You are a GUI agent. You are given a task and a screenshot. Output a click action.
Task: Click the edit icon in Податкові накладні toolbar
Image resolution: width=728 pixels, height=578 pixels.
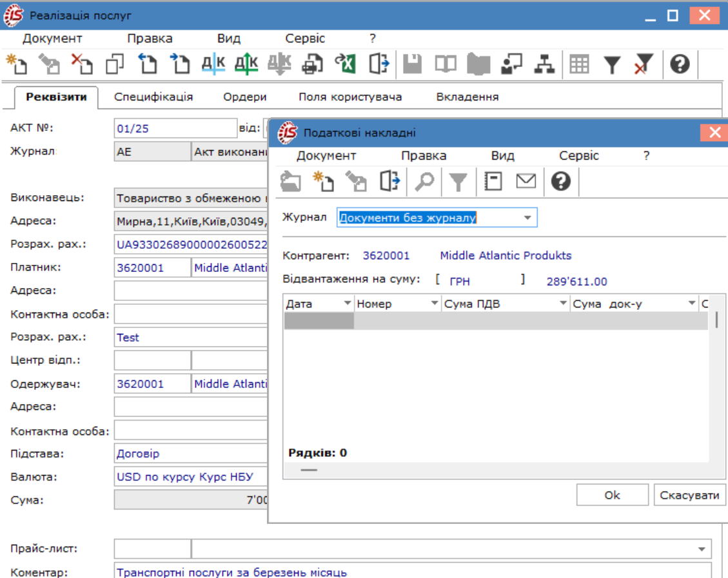coord(356,181)
